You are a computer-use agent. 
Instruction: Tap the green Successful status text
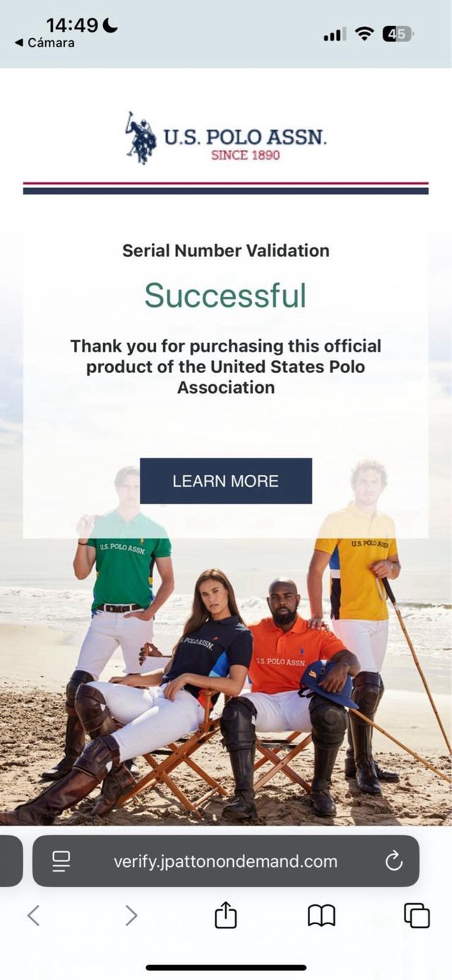click(225, 295)
